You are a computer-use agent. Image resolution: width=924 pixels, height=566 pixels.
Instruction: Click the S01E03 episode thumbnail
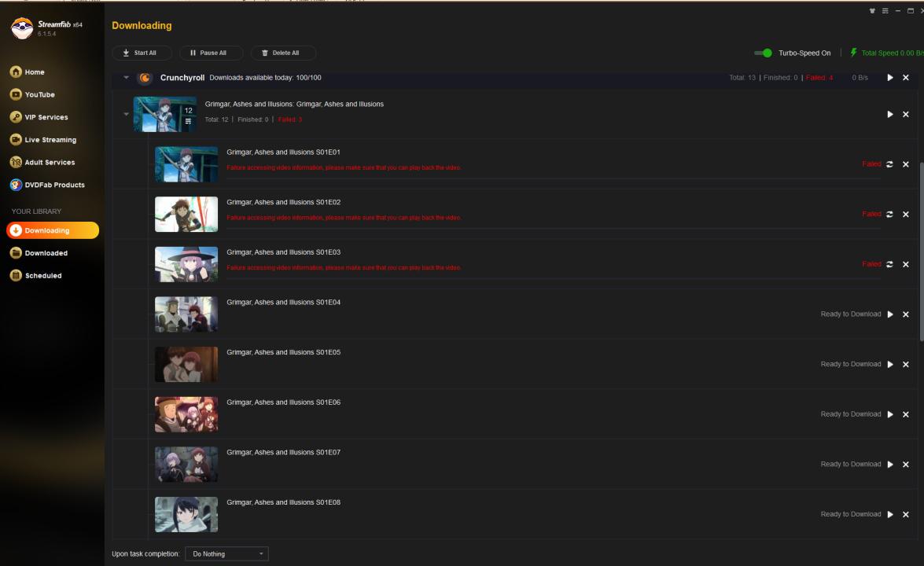(186, 264)
